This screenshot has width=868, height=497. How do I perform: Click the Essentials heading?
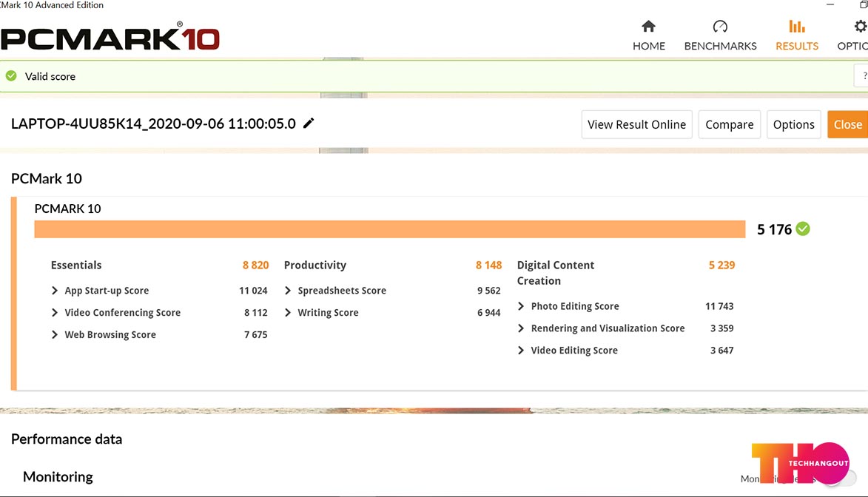point(76,265)
